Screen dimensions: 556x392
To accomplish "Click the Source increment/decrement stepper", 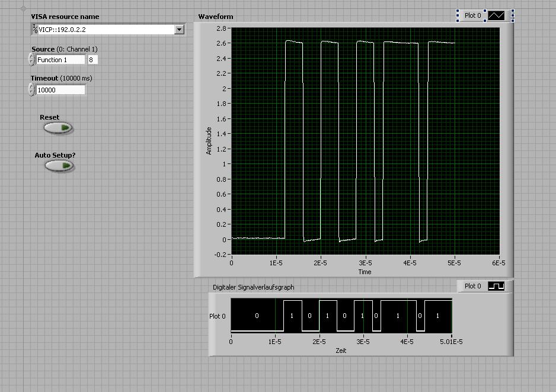I will point(31,60).
